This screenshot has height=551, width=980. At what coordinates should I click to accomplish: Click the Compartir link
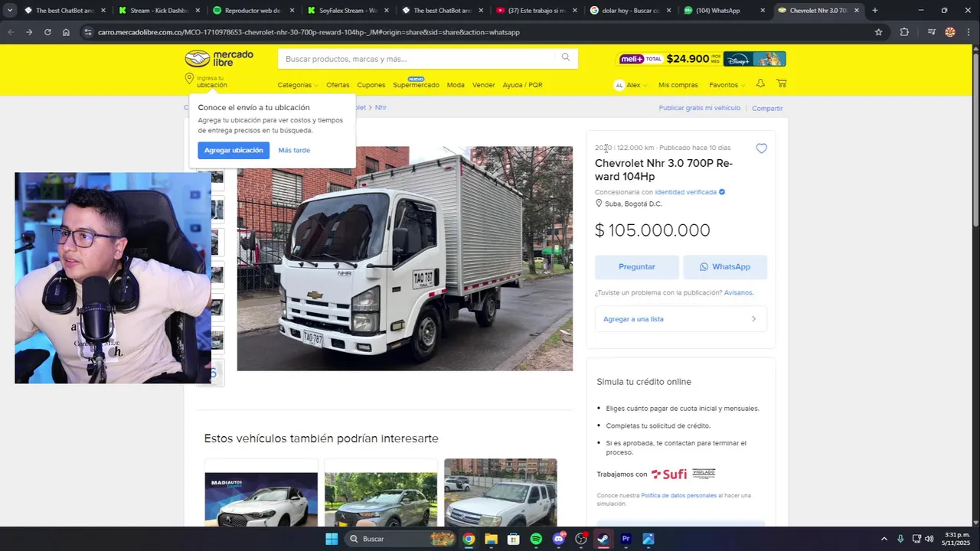[767, 108]
